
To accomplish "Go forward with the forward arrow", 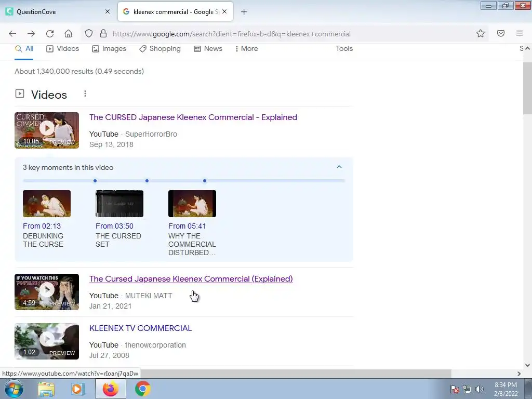I will [x=31, y=34].
